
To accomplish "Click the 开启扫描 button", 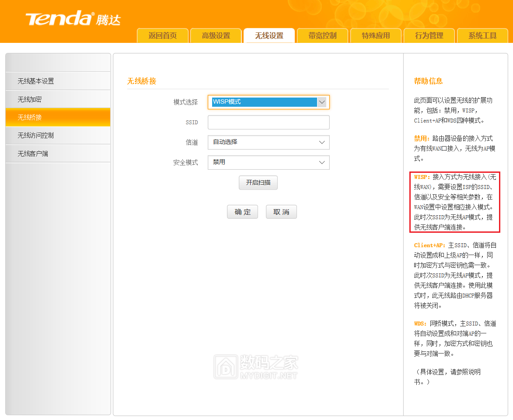I will (258, 183).
